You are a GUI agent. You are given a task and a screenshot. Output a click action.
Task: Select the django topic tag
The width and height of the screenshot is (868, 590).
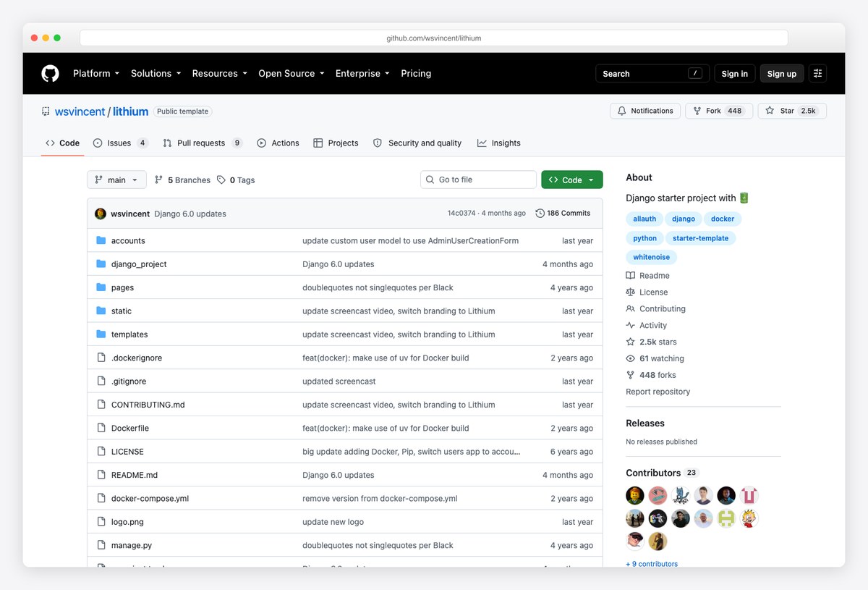[x=684, y=219]
